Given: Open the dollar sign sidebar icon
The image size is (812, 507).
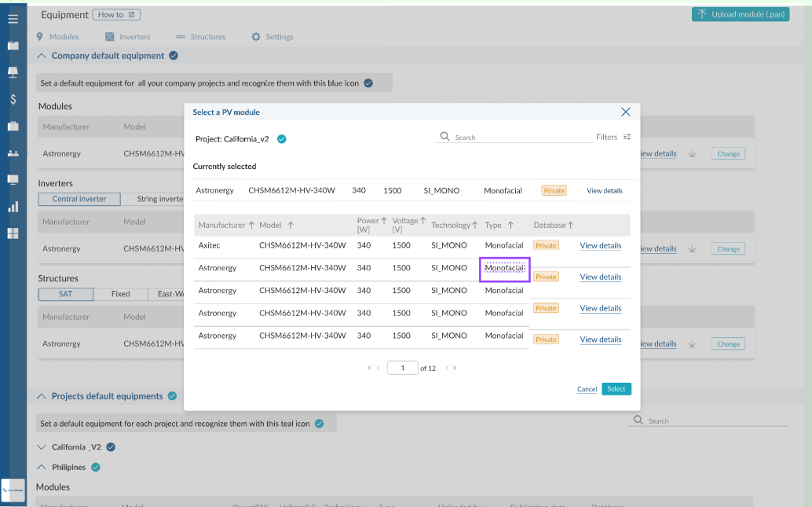Looking at the screenshot, I should 13,100.
